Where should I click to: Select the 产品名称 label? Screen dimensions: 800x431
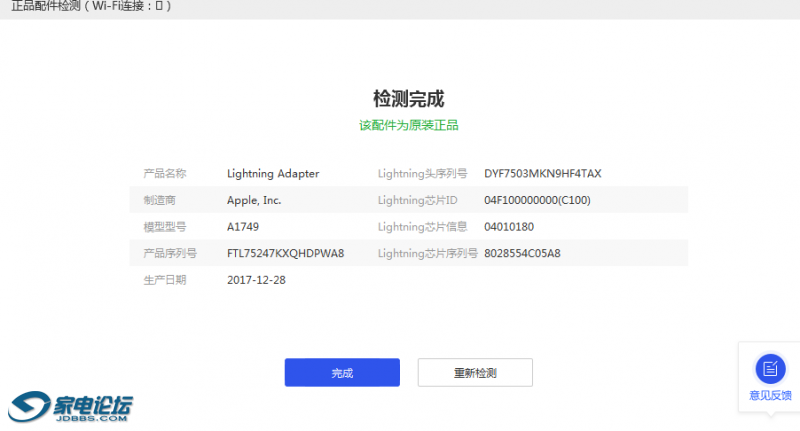165,173
